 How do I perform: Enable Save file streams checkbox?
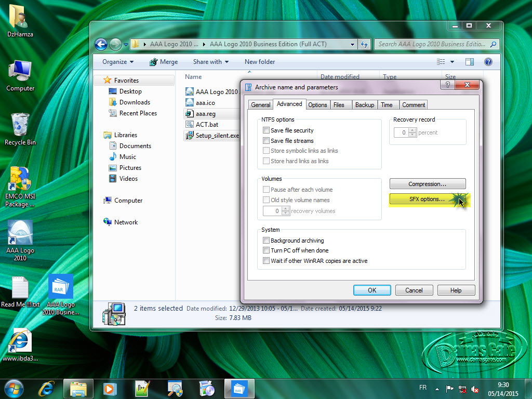[266, 140]
